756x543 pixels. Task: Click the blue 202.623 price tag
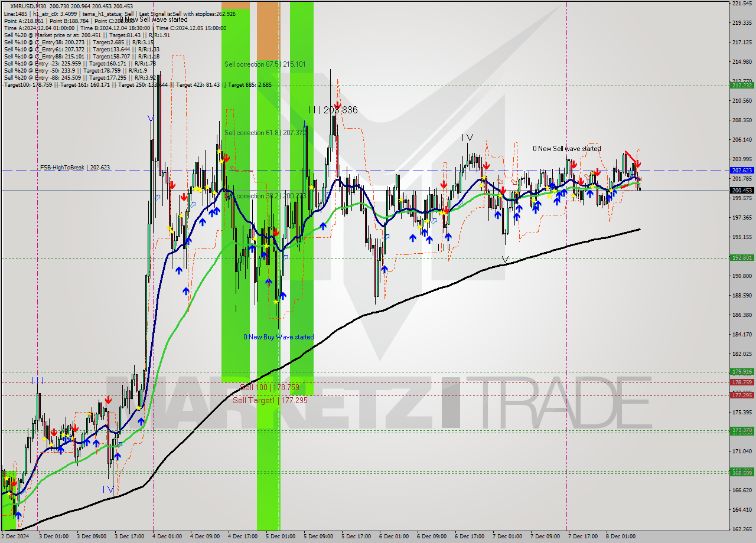point(742,170)
